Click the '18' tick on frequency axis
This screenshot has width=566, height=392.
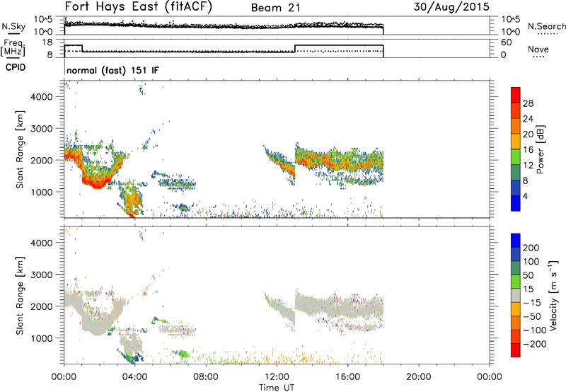[47, 42]
